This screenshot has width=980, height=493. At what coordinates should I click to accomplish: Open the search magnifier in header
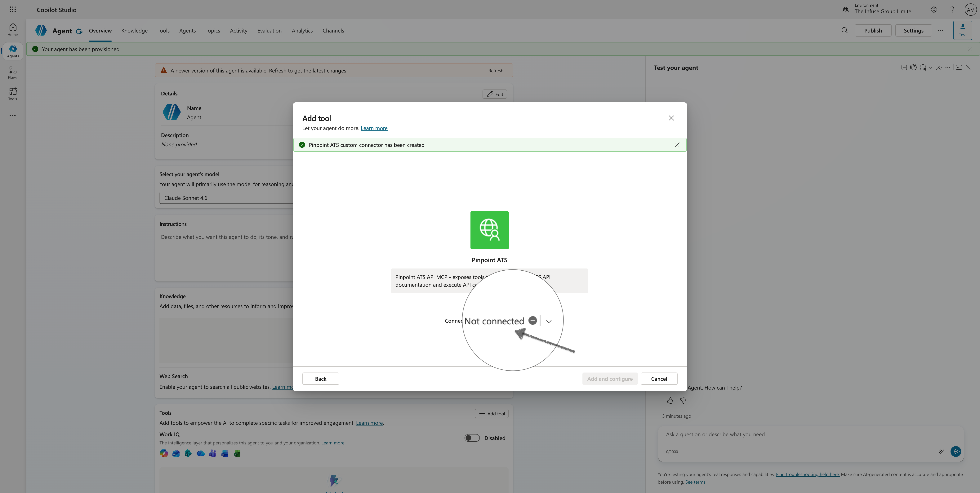[844, 30]
